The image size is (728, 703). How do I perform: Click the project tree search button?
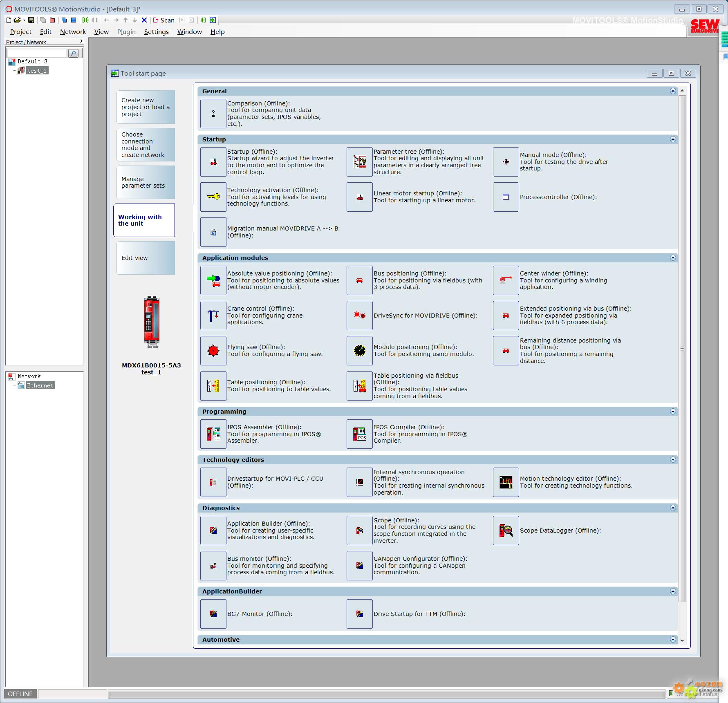pyautogui.click(x=74, y=53)
